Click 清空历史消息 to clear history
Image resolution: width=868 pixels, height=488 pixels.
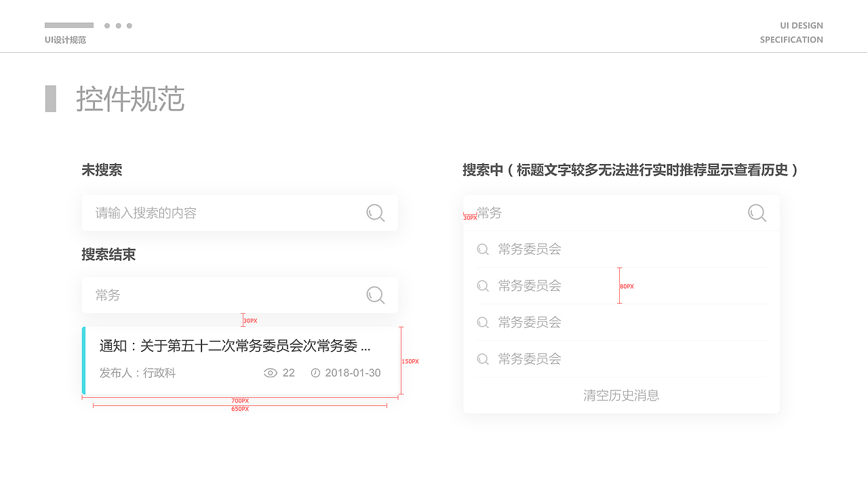pyautogui.click(x=621, y=395)
